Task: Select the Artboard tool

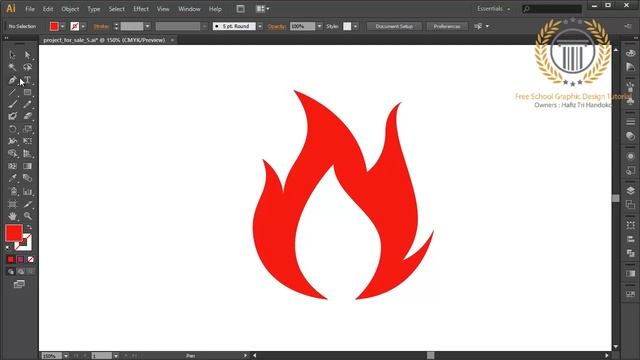Action: (12, 204)
